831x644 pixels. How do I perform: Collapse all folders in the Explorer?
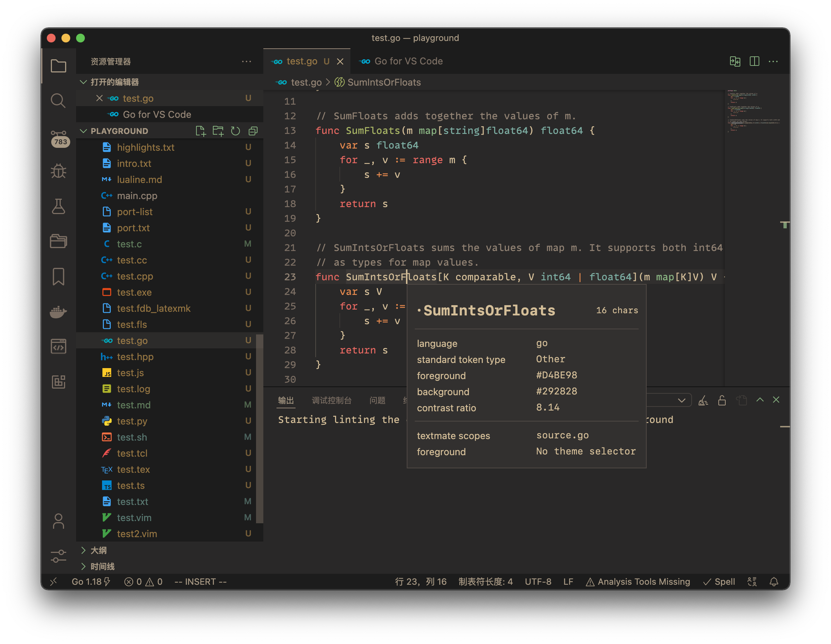[x=253, y=131]
